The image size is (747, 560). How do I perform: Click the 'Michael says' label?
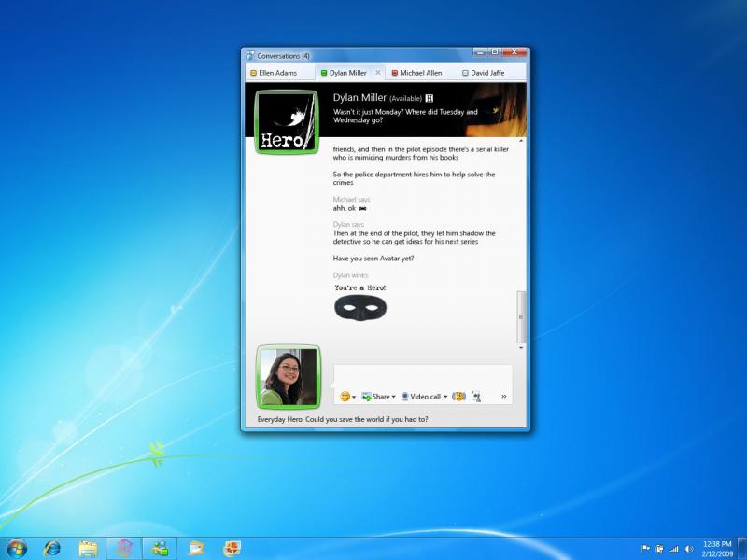point(352,199)
